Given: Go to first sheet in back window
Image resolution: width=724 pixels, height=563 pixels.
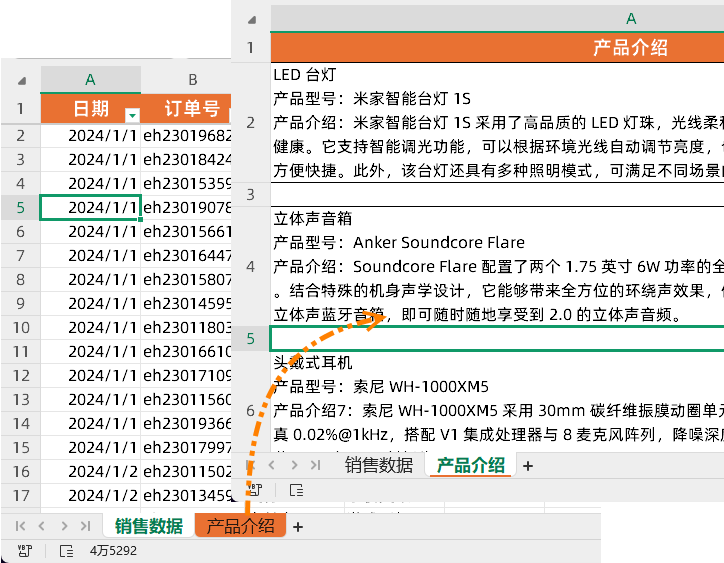Looking at the screenshot, I should click(x=20, y=526).
